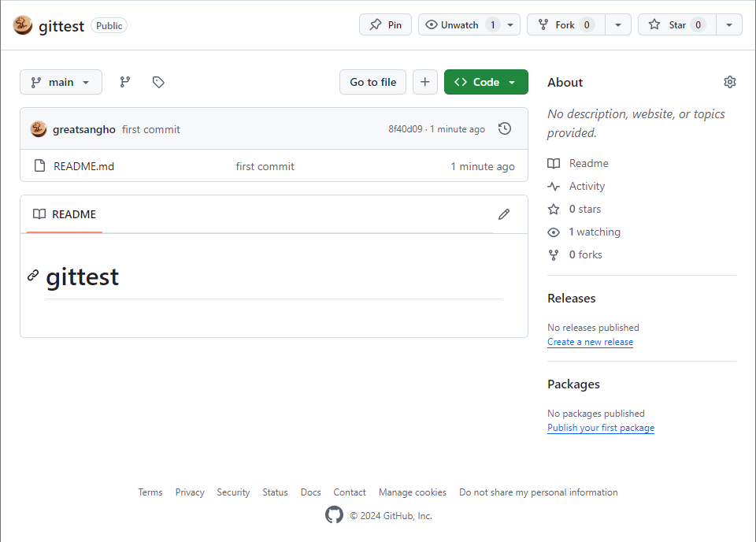Click the Unwatch button
This screenshot has height=542, width=756.
pyautogui.click(x=460, y=24)
